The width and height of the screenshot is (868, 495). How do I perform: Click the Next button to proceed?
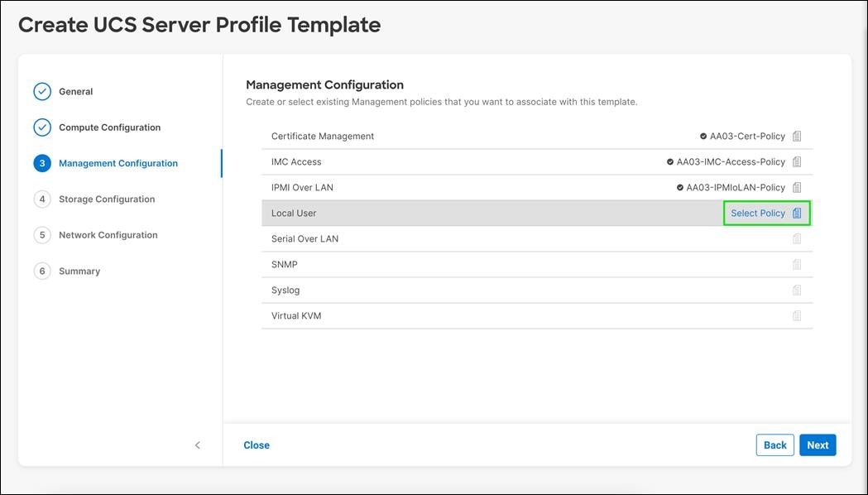(x=818, y=445)
